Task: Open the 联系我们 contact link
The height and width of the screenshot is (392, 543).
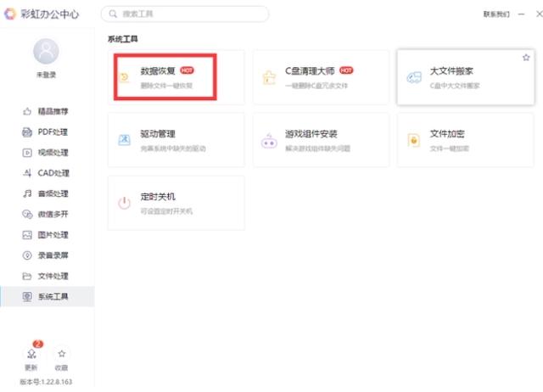Action: (496, 14)
